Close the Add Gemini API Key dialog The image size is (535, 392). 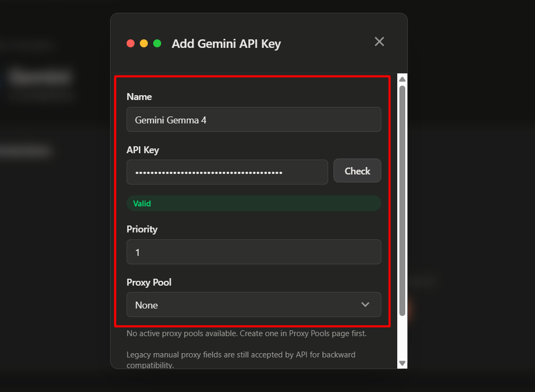point(379,41)
